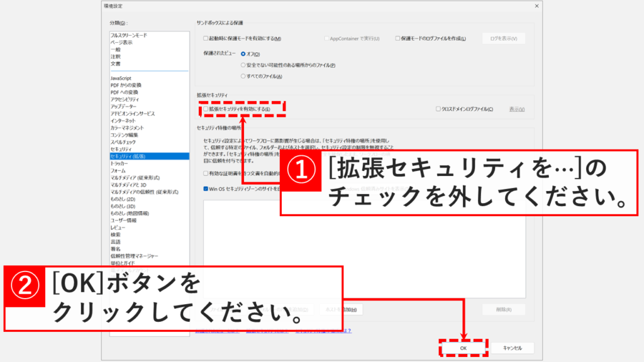644x362 pixels.
Task: Click the 表示(V) link
Action: tap(517, 109)
